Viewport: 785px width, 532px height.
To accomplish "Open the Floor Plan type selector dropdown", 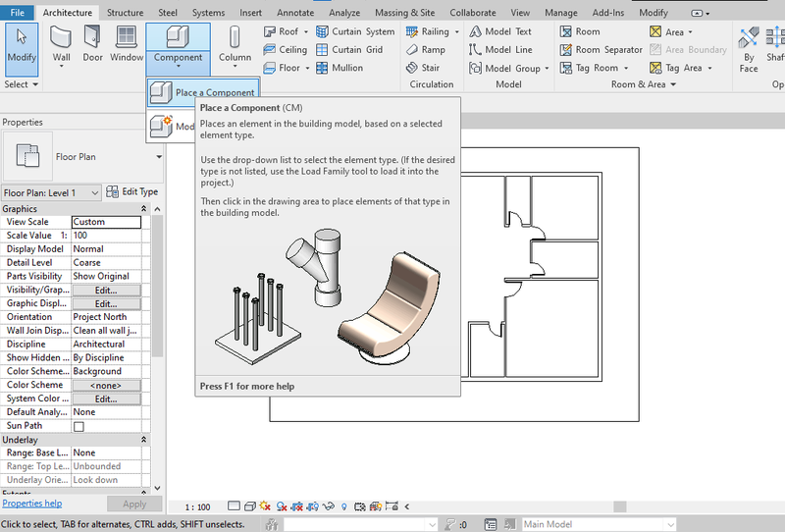I will pos(159,157).
